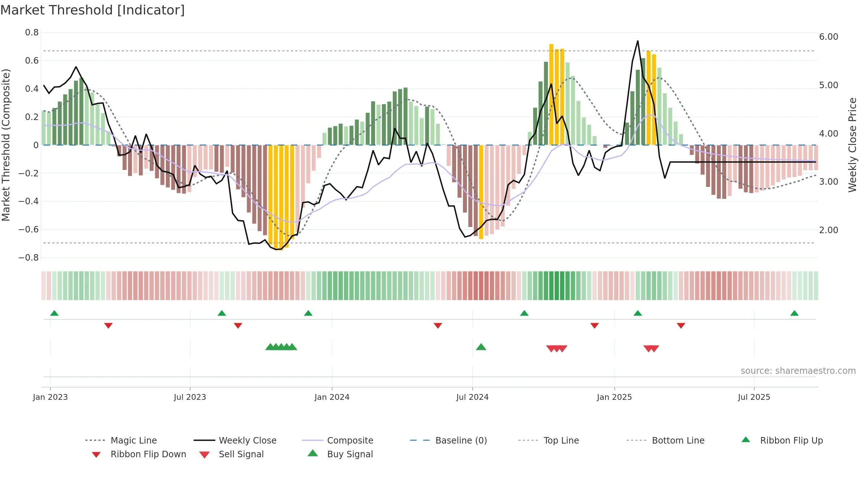
Task: Click the 0.8 left axis tick label
Action: point(32,33)
